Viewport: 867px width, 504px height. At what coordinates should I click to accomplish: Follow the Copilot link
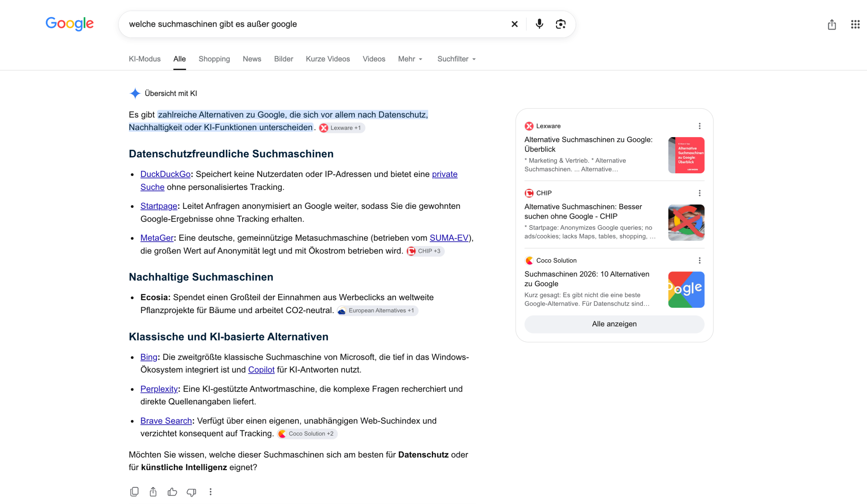(x=261, y=370)
